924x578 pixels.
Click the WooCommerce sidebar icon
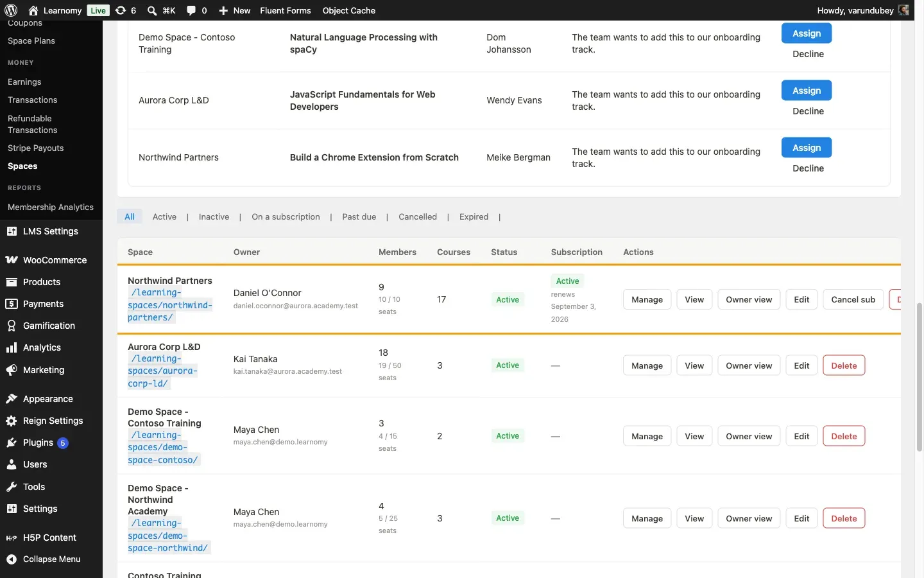[12, 260]
